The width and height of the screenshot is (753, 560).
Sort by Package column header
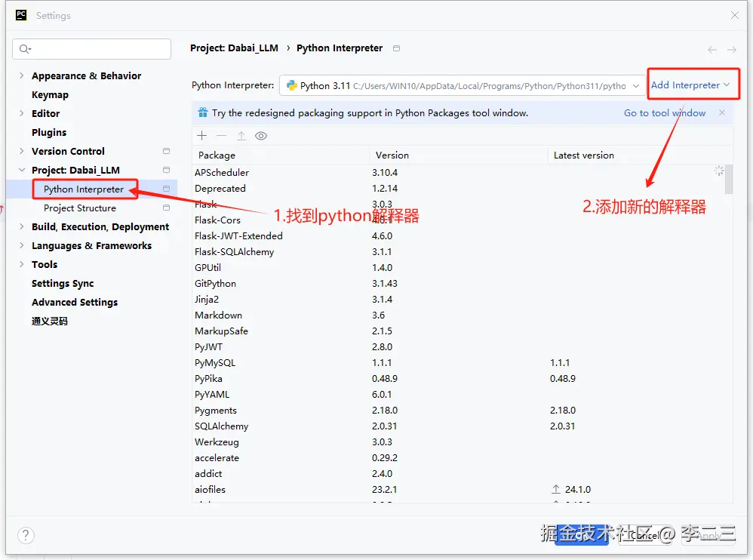coord(281,155)
